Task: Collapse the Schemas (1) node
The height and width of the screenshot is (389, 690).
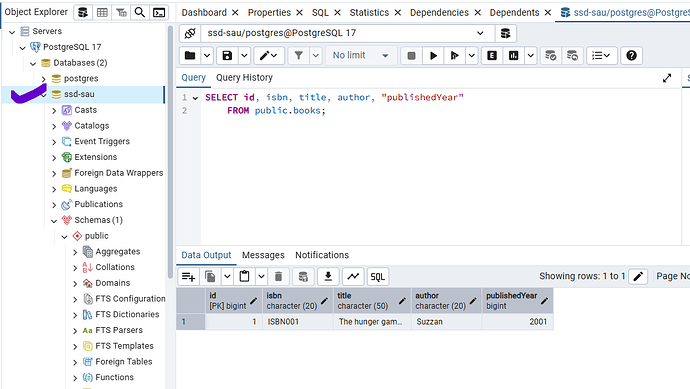Action: (54, 220)
